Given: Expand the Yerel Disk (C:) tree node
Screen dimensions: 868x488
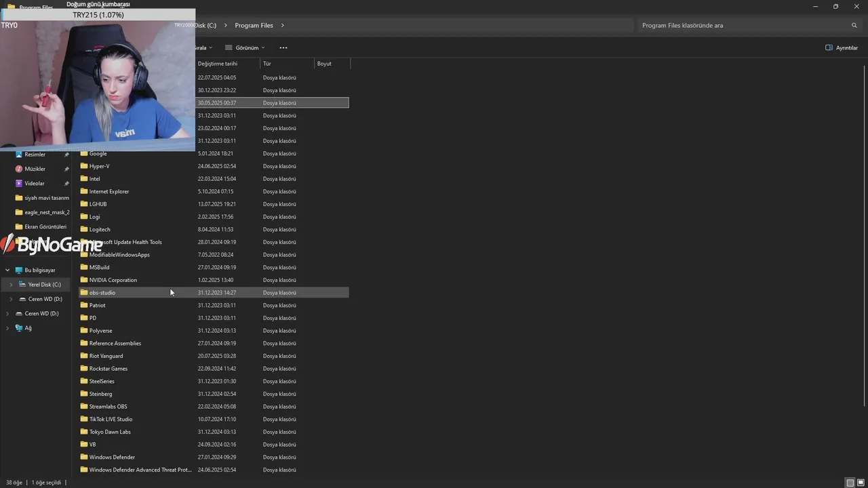Looking at the screenshot, I should pos(11,285).
